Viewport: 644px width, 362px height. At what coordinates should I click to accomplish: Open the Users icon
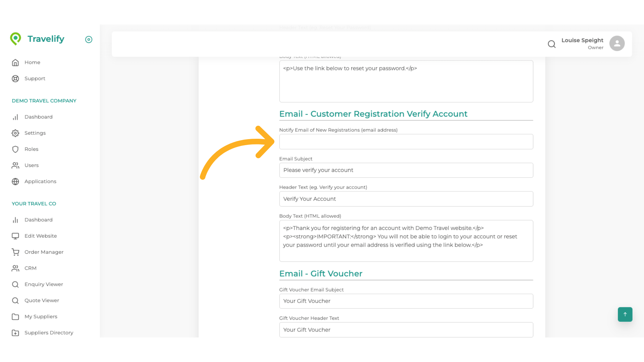pos(15,165)
